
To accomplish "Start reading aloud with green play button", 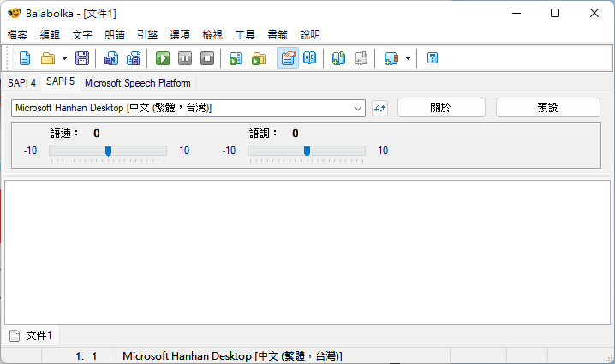I will click(x=163, y=58).
